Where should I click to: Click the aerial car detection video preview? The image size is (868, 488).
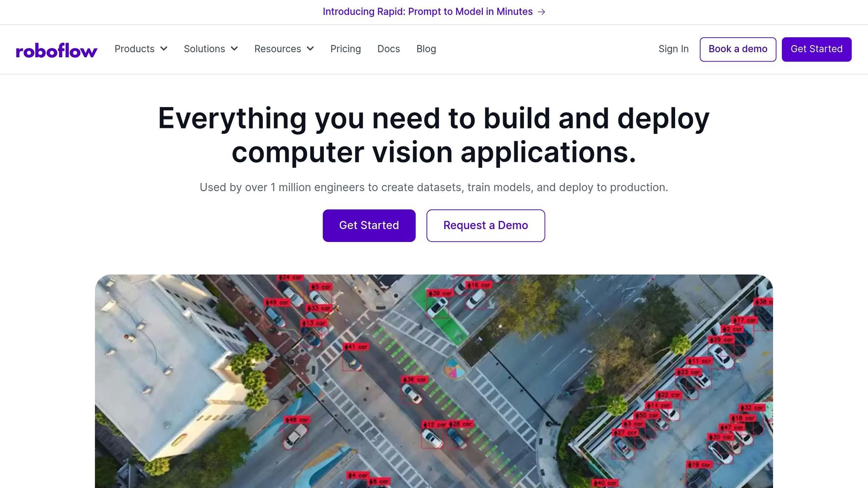pyautogui.click(x=434, y=381)
